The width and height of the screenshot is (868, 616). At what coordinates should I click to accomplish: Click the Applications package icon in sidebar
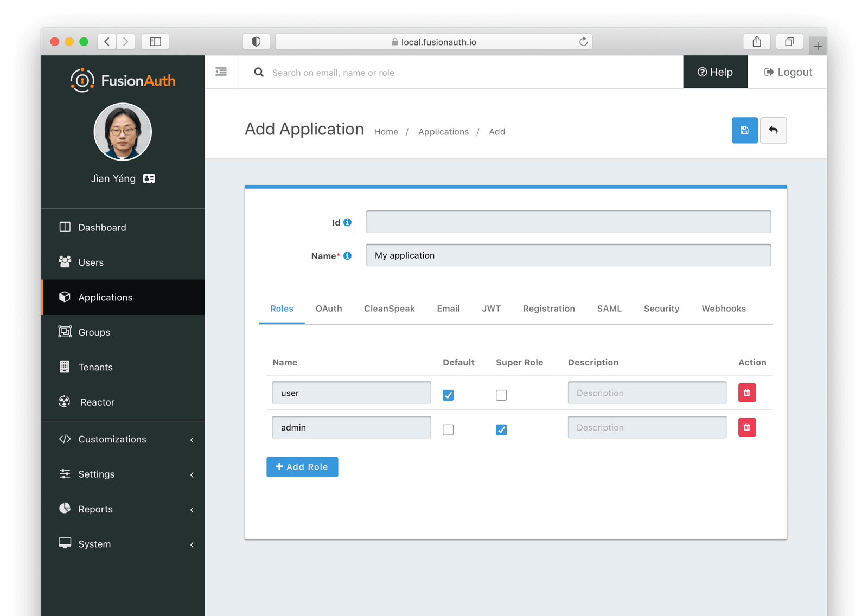click(65, 297)
